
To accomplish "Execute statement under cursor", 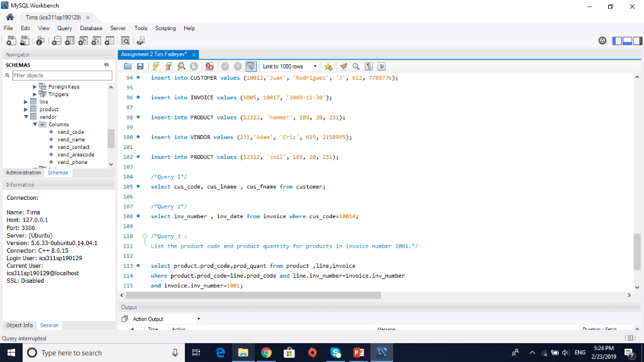I will click(x=169, y=67).
